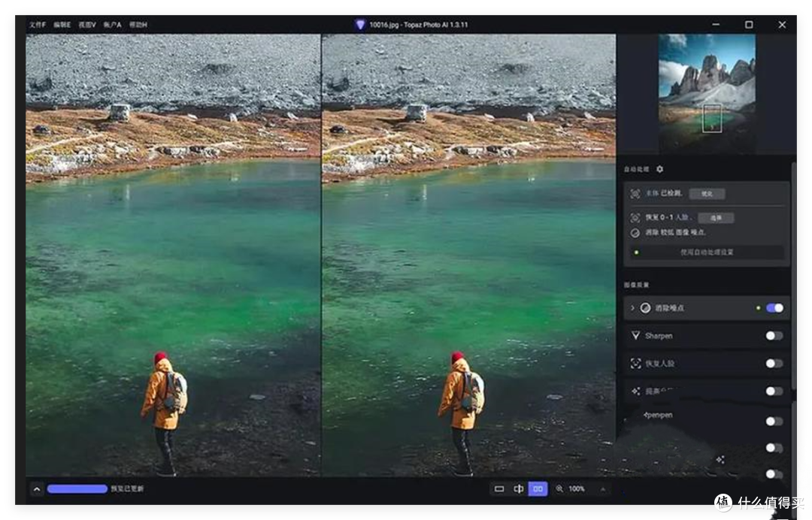Click the subject refine button
812x520 pixels.
click(707, 194)
